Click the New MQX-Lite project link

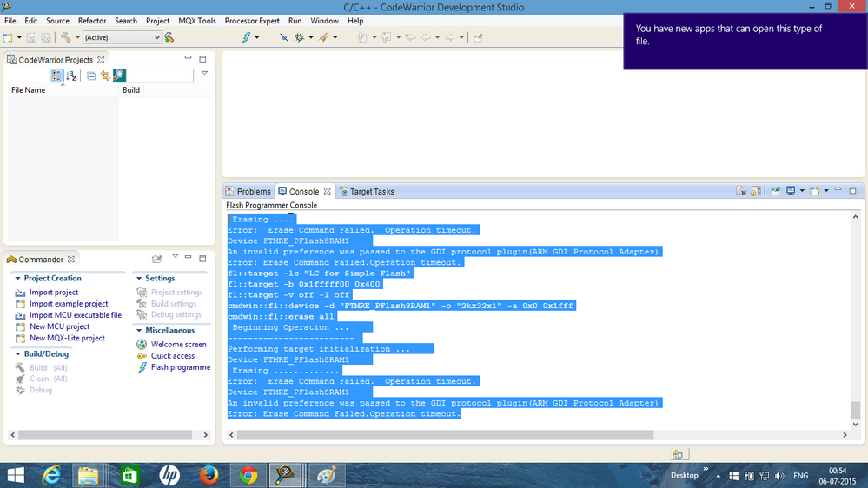pos(67,338)
